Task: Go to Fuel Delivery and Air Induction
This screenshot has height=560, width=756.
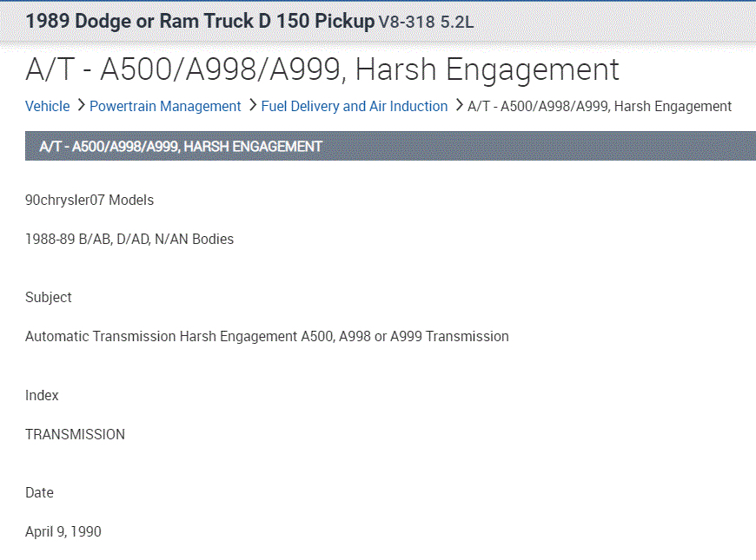Action: 354,106
